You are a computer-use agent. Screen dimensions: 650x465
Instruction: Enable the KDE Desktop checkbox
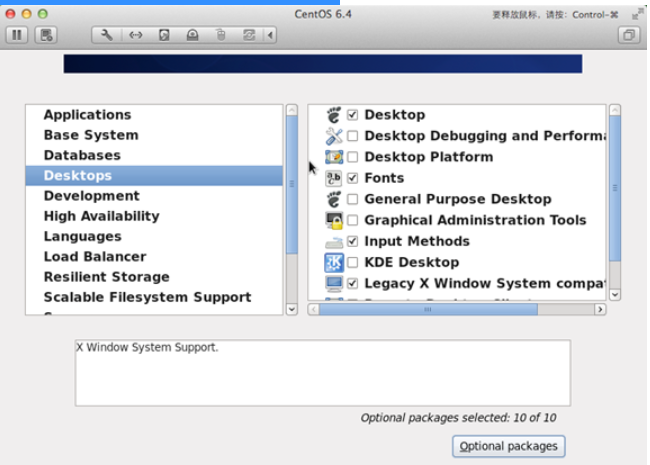click(352, 262)
